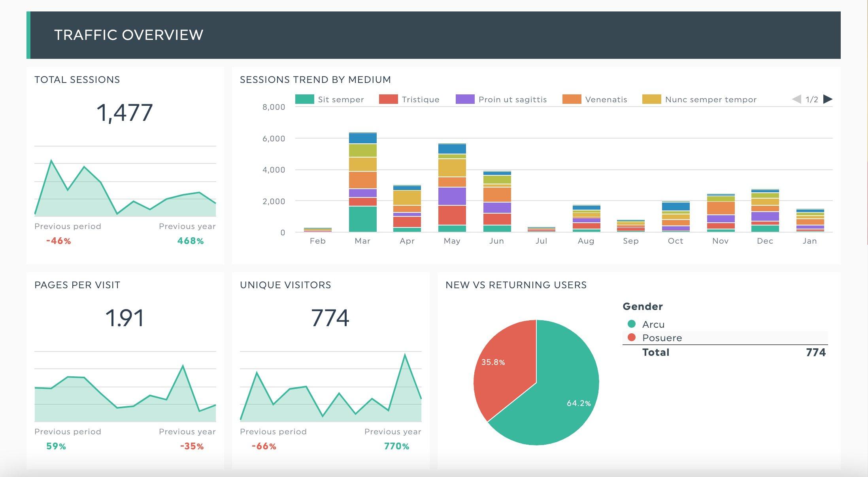The height and width of the screenshot is (477, 868).
Task: Click the Proin ut sagittis legend swatch
Action: [x=464, y=99]
